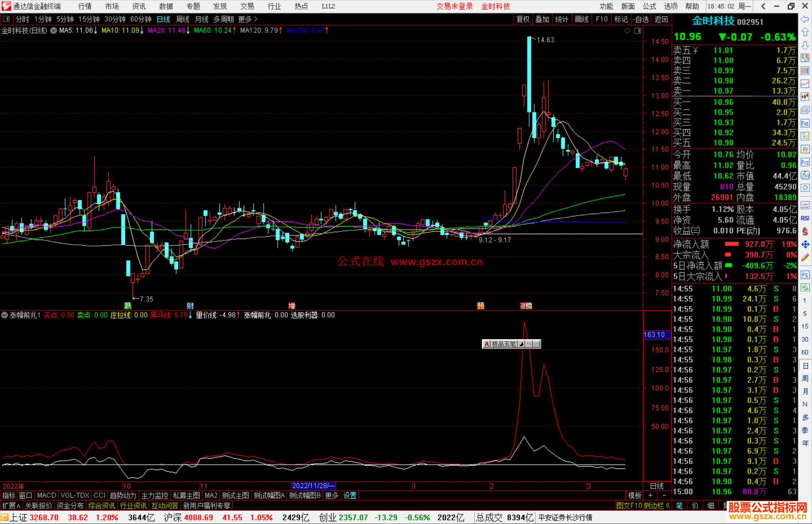Screen dimensions: 812x524
Task: Switch to the MACD indicator tab
Action: 46,495
